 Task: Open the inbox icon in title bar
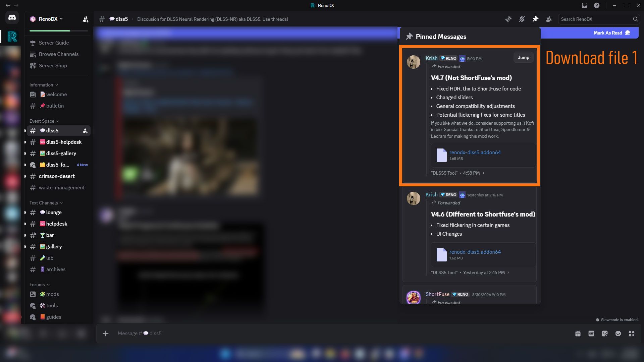point(585,5)
